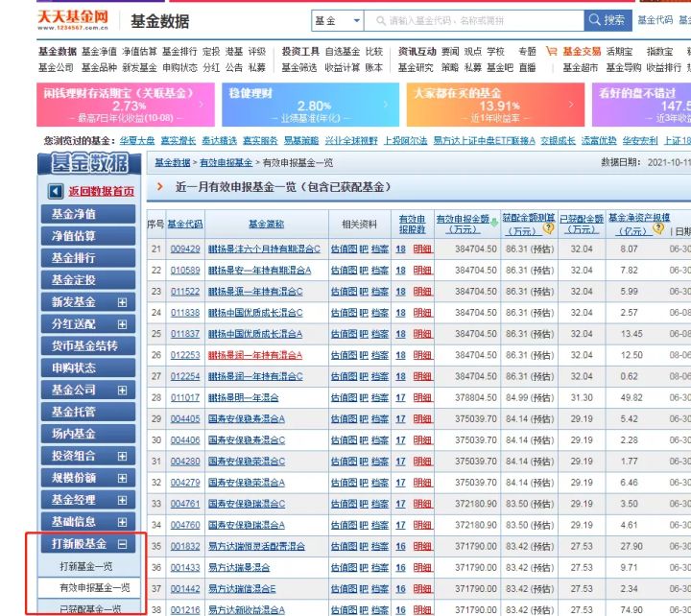Click 明细 link for fund 001433
The image size is (691, 616).
(422, 567)
